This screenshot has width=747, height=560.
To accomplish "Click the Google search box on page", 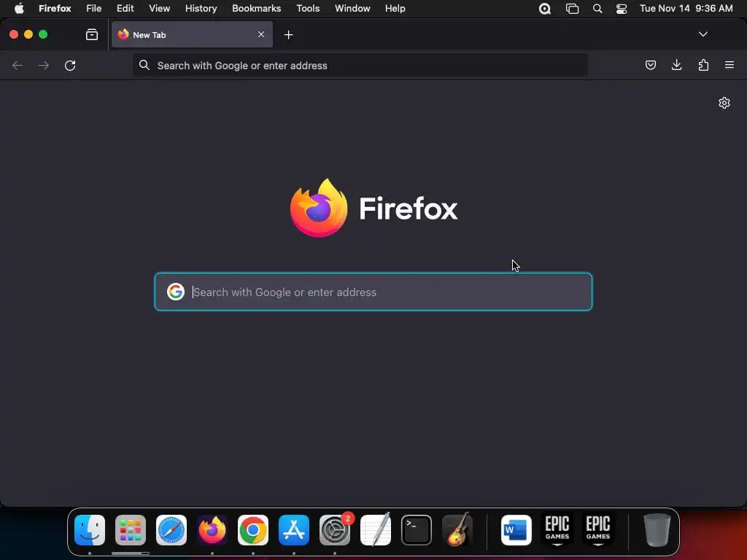I will (373, 292).
